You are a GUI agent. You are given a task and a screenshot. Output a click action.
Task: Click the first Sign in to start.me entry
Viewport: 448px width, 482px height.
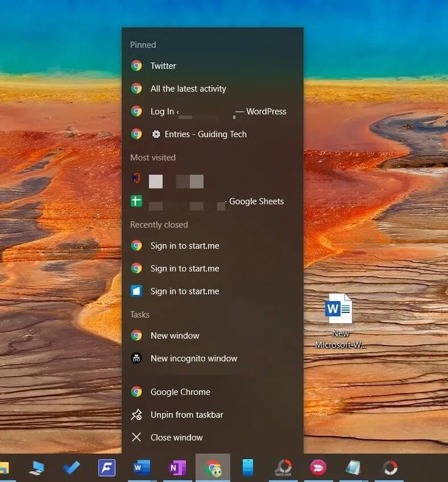(x=213, y=246)
